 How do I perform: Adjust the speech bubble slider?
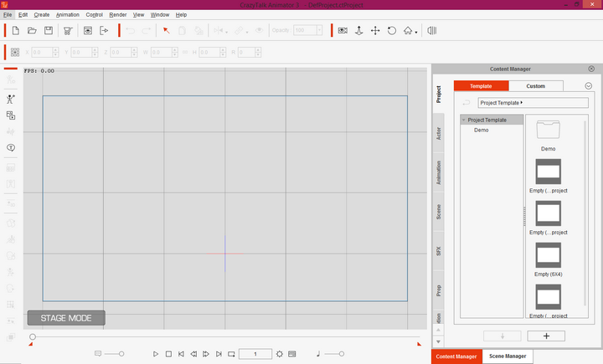tap(114, 354)
